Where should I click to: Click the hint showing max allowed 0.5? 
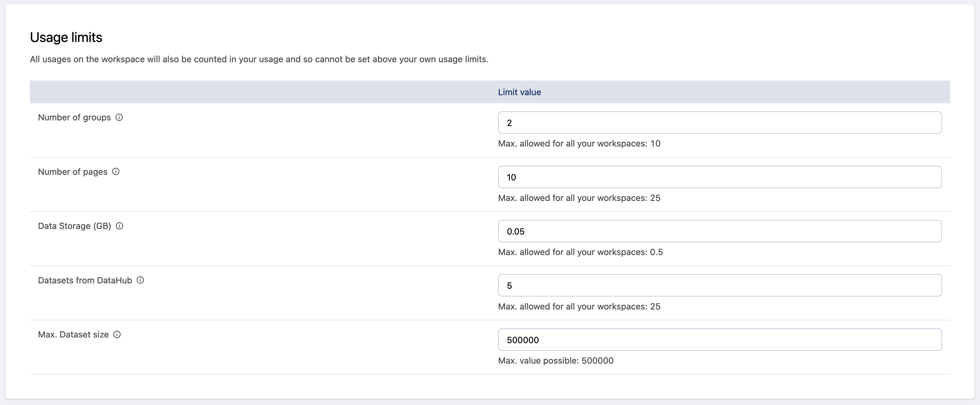(580, 252)
